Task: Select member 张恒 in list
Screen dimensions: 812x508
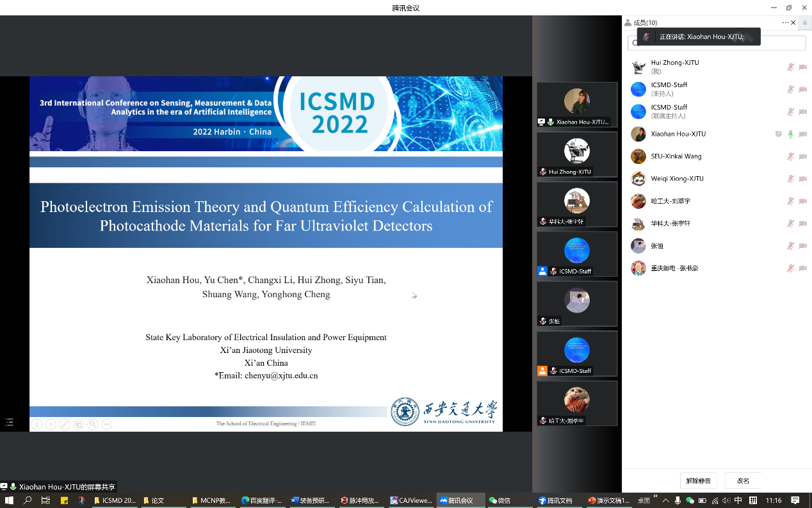Action: (x=717, y=246)
